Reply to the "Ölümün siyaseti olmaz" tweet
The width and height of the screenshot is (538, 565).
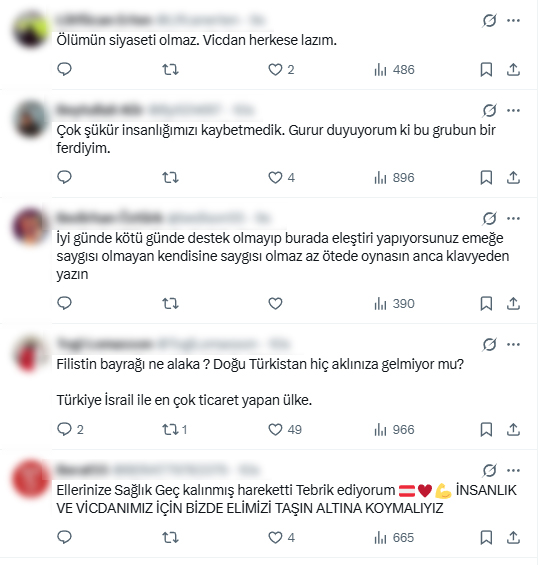[x=65, y=69]
